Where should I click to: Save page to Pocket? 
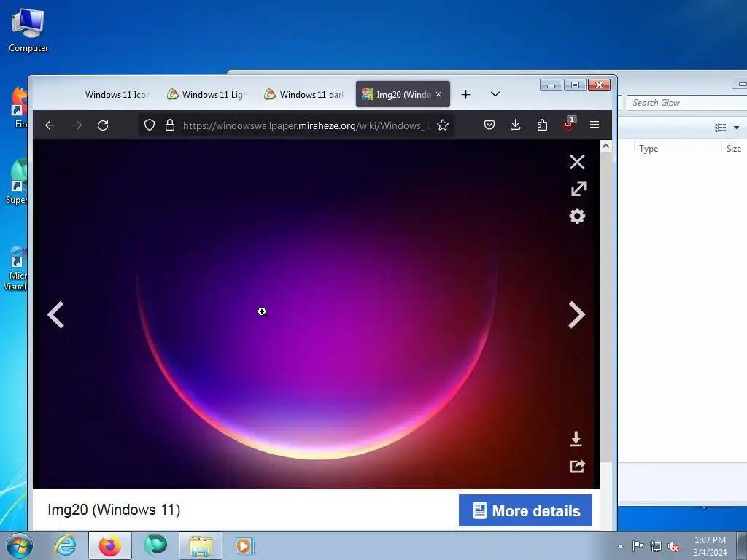[489, 125]
